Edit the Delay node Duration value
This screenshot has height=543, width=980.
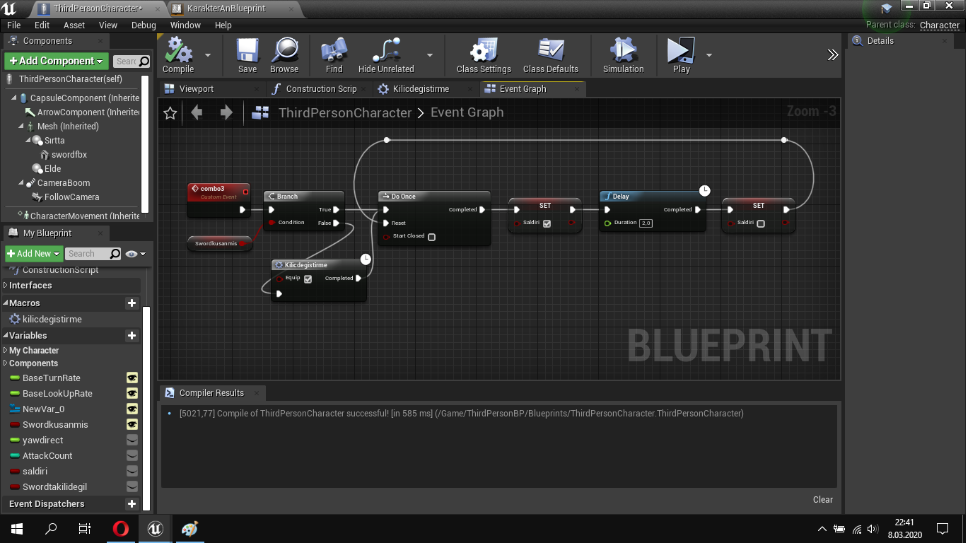tap(646, 223)
